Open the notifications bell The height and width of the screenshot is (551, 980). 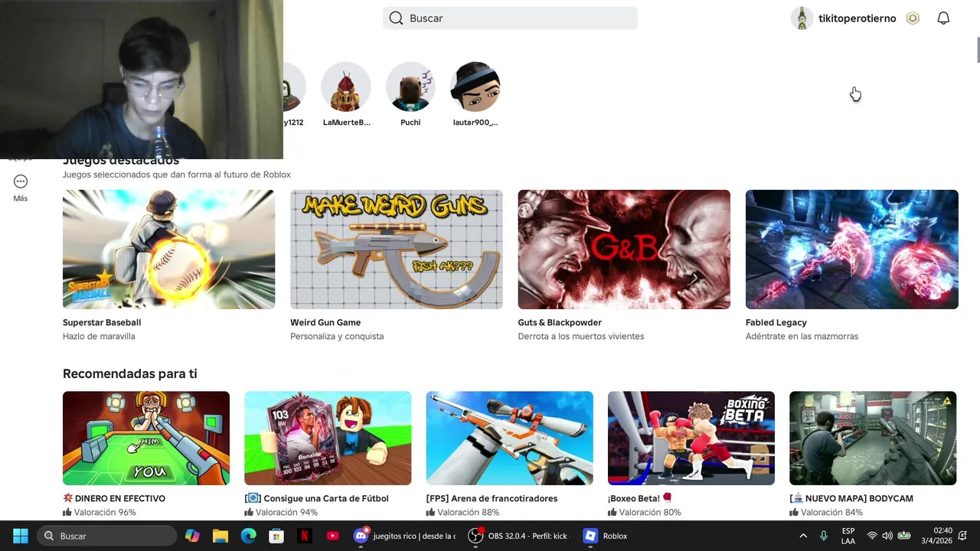[x=943, y=18]
